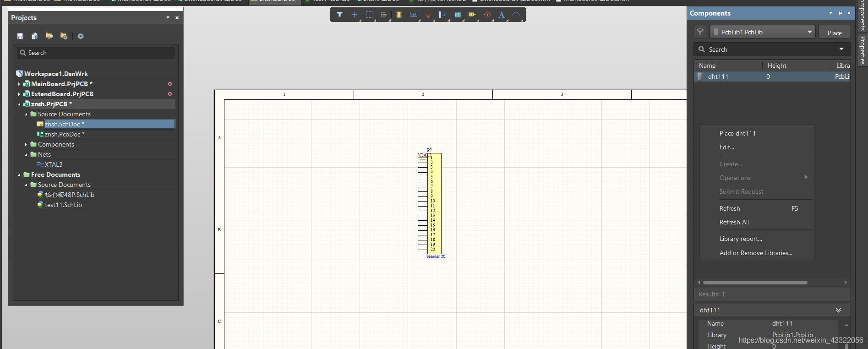
Task: Click MainBoard.PrjPCB red status indicator
Action: point(170,84)
